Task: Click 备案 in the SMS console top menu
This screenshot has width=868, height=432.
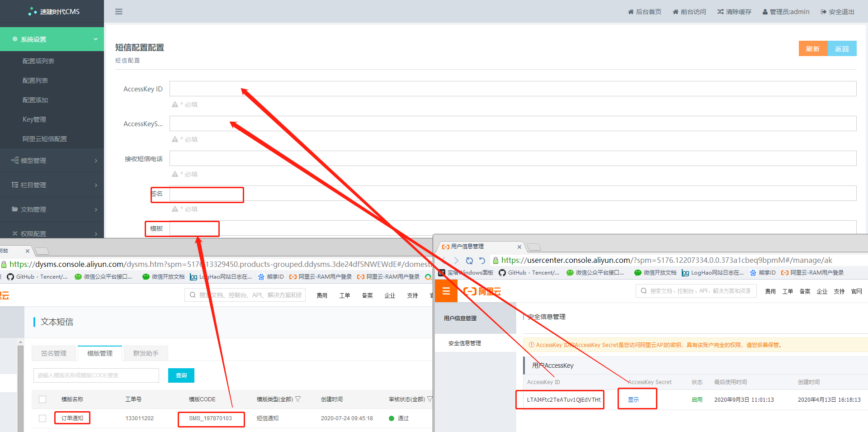Action: point(367,295)
